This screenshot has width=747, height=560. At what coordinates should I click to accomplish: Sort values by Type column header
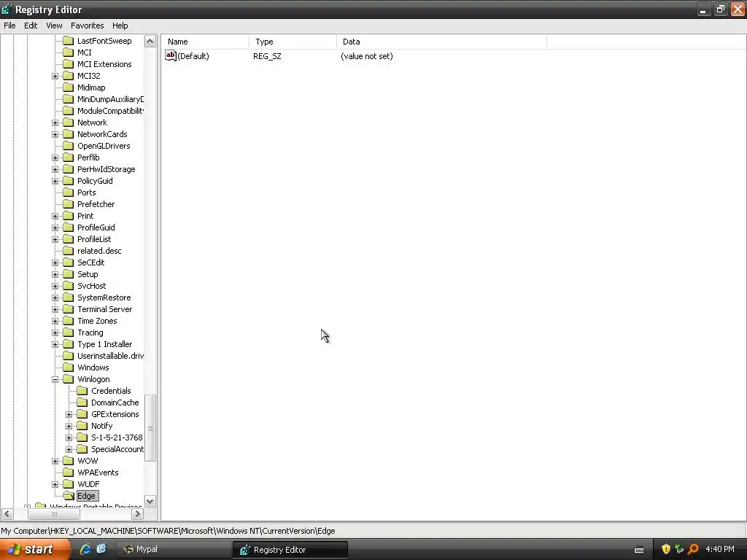click(x=293, y=42)
